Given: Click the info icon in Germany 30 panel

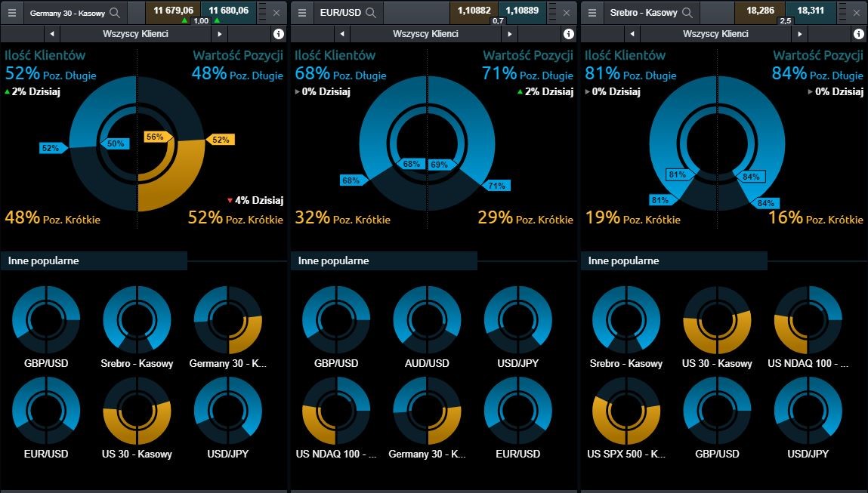Looking at the screenshot, I should pyautogui.click(x=278, y=34).
